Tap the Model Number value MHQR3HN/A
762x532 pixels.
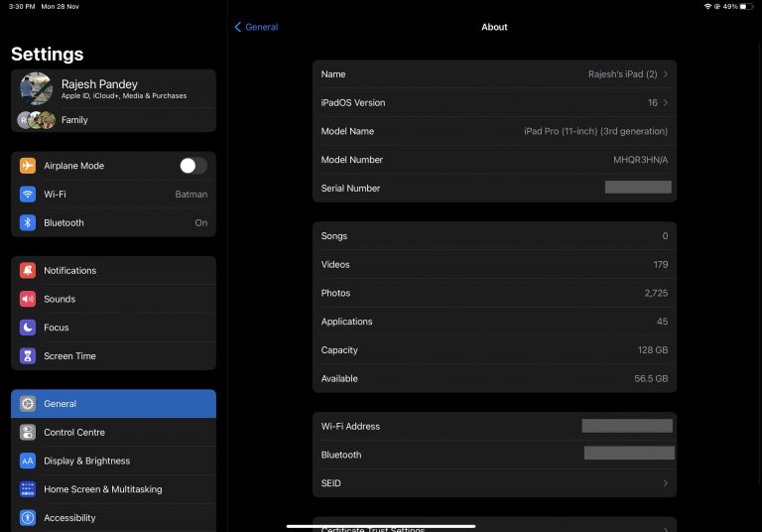click(x=640, y=160)
